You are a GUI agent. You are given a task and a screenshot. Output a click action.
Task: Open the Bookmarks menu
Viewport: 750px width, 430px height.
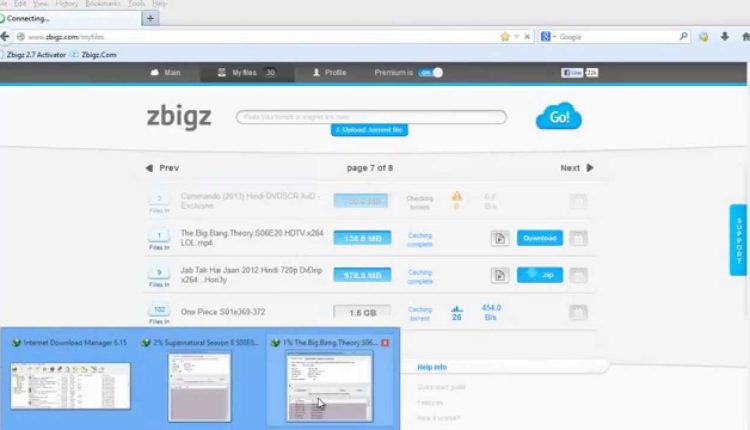coord(103,4)
